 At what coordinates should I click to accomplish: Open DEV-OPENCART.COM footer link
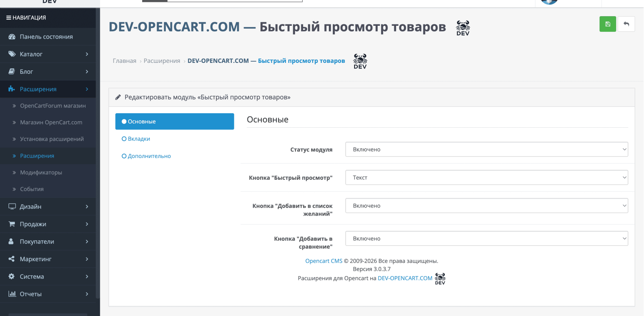405,278
